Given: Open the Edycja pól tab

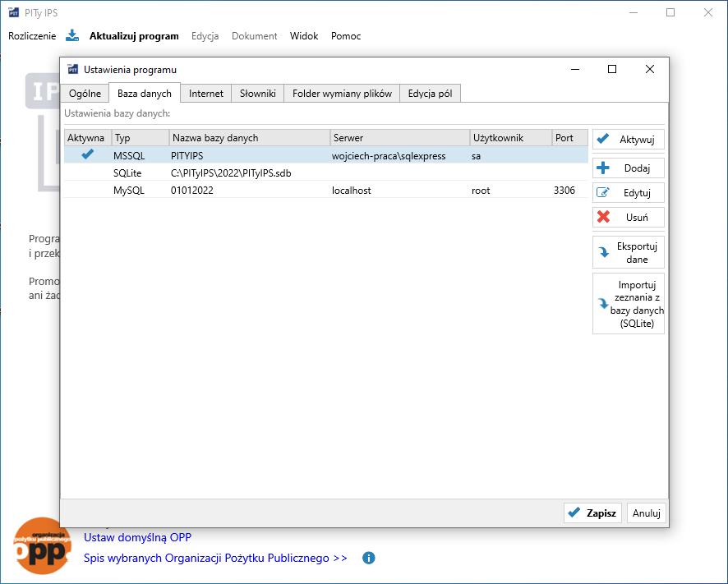Looking at the screenshot, I should point(430,94).
